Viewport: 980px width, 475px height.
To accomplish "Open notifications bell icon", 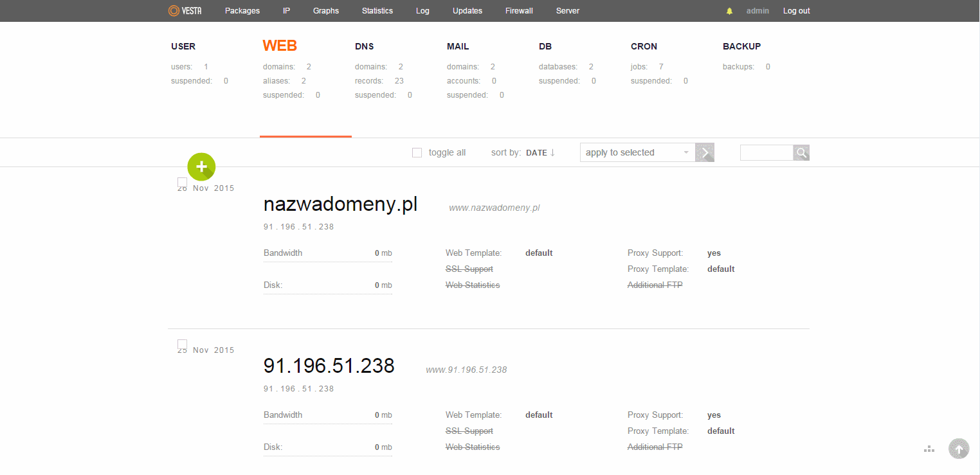I will pos(729,11).
